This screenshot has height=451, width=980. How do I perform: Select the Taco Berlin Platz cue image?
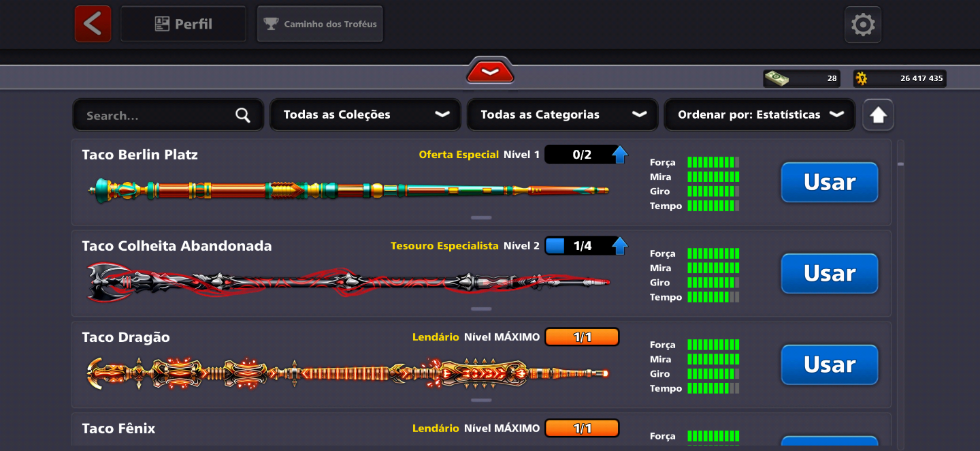click(x=348, y=189)
